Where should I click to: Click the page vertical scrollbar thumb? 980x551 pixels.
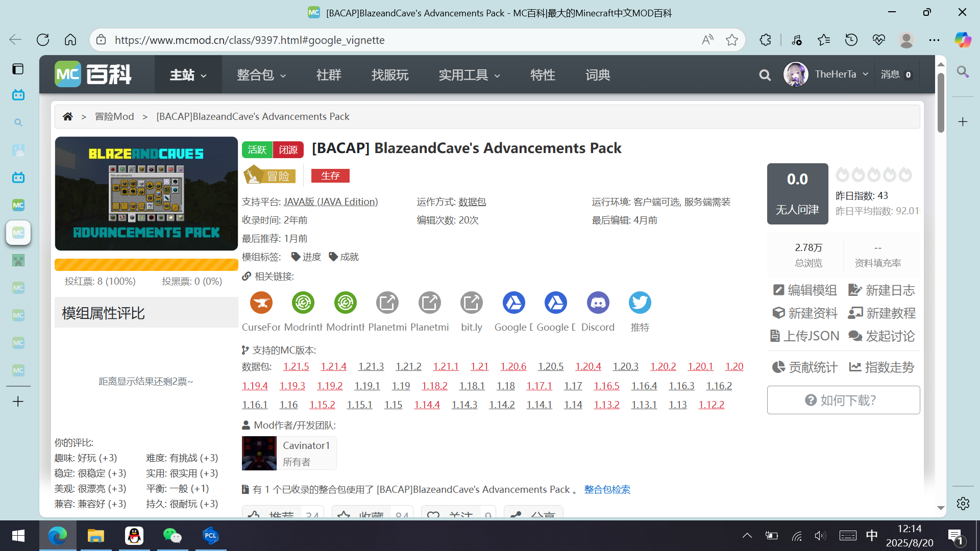pos(941,102)
